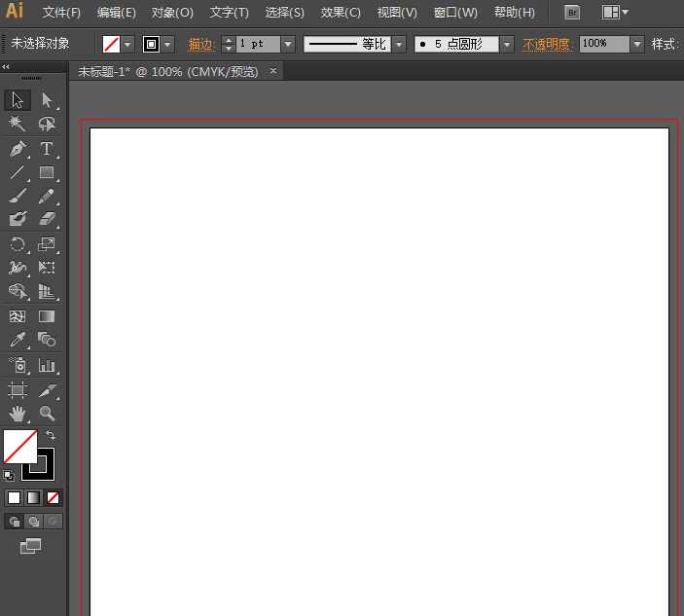Select the Artboard tool
This screenshot has width=684, height=616.
pos(18,390)
